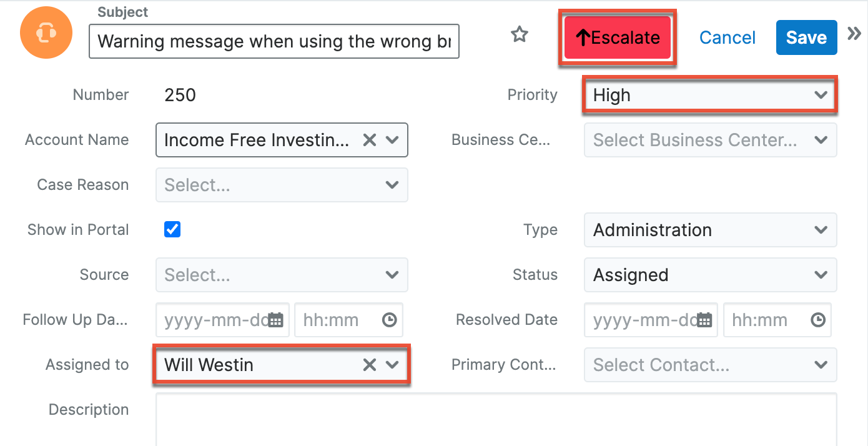This screenshot has height=446, width=868.
Task: Clear Will Westin from Assigned to
Action: click(x=369, y=364)
